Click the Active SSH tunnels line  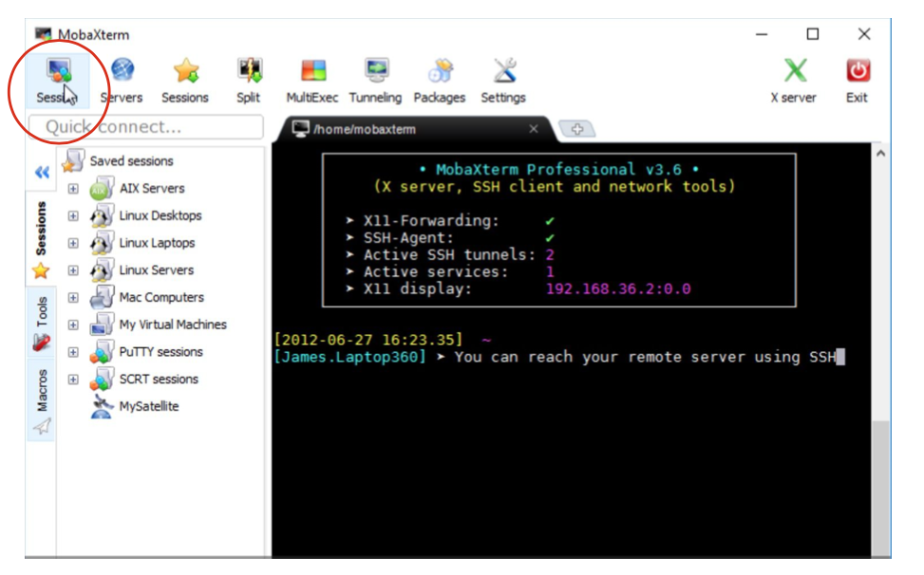(x=450, y=255)
